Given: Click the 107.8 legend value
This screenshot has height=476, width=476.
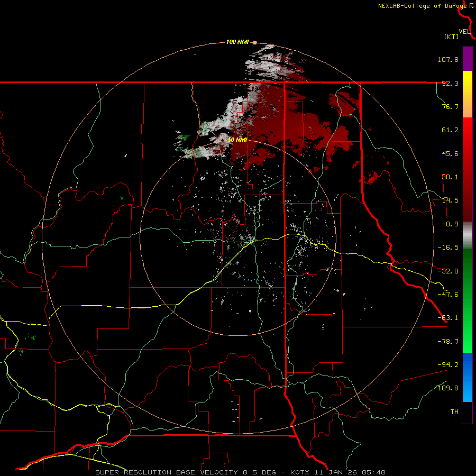Looking at the screenshot, I should coord(448,59).
